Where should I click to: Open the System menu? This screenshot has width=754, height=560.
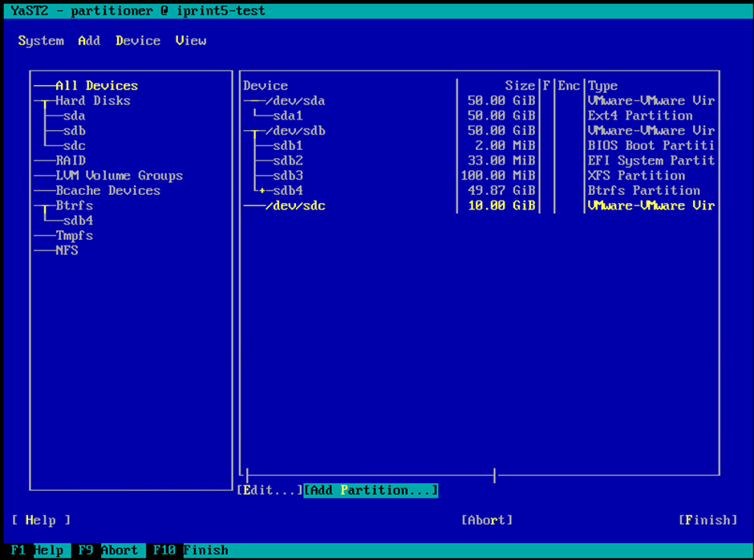coord(41,41)
